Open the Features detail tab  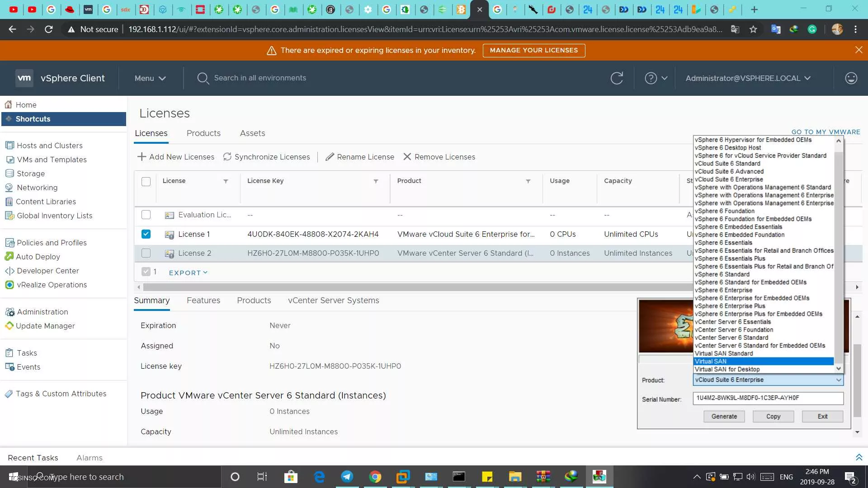(x=203, y=300)
